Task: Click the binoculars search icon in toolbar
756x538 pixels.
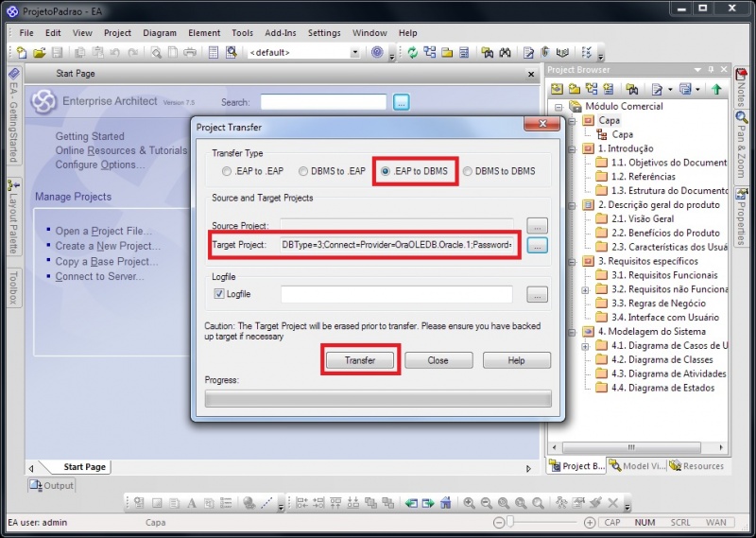Action: (505, 53)
